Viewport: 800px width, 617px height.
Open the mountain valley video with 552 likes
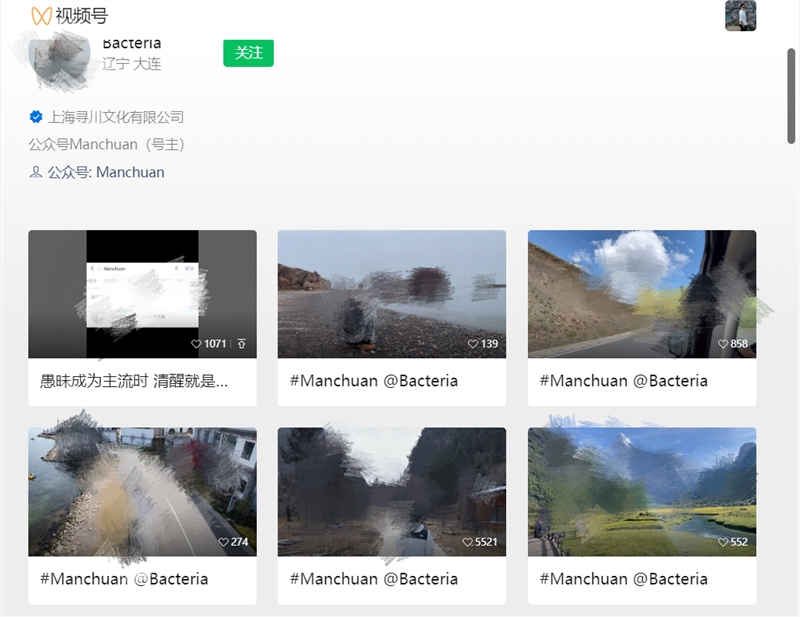(641, 490)
